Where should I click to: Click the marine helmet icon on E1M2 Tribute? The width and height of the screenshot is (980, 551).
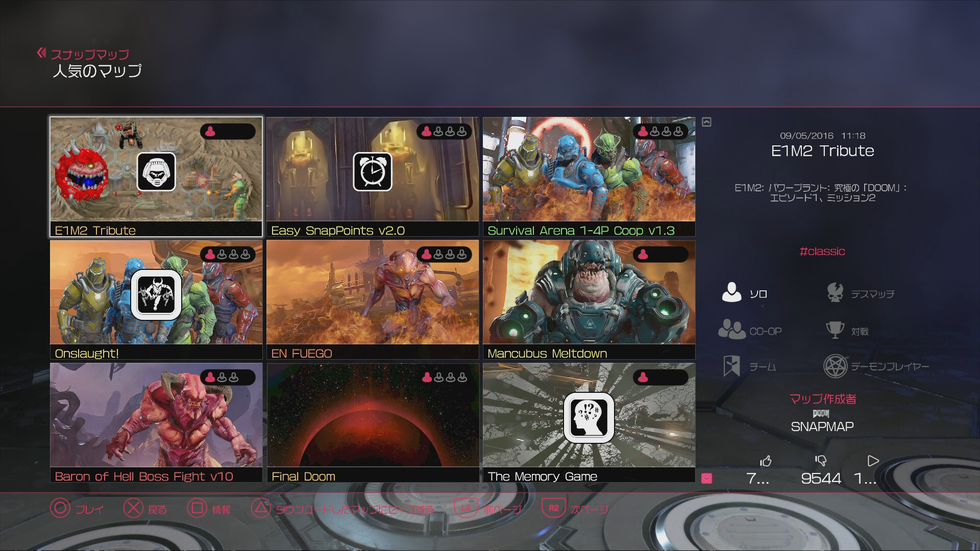[156, 172]
